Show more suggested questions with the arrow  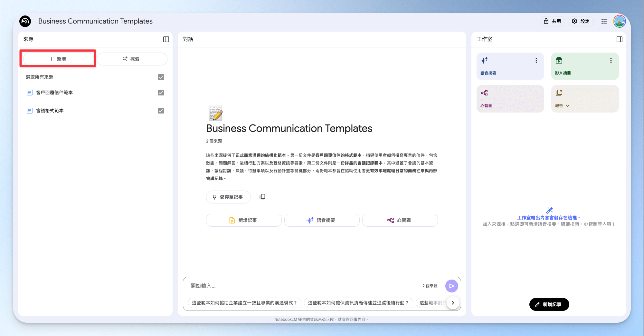[453, 303]
